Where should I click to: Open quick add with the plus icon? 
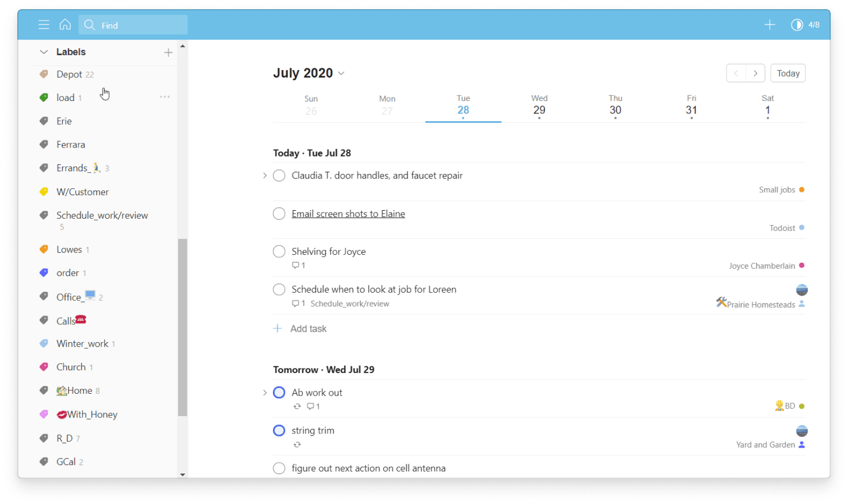coord(769,25)
